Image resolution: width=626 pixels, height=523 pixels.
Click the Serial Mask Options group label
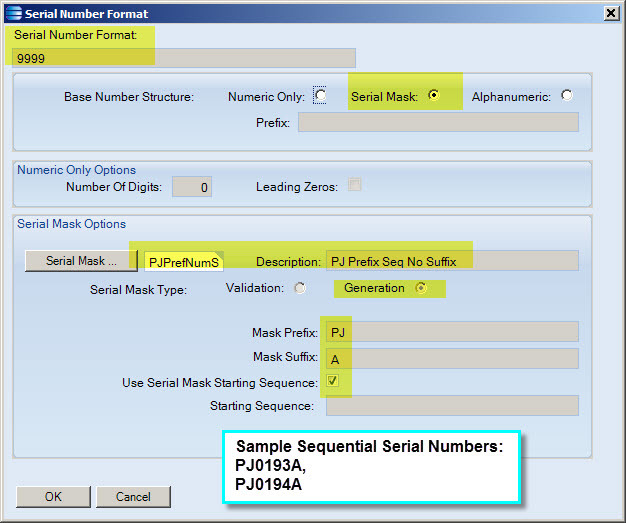(71, 224)
